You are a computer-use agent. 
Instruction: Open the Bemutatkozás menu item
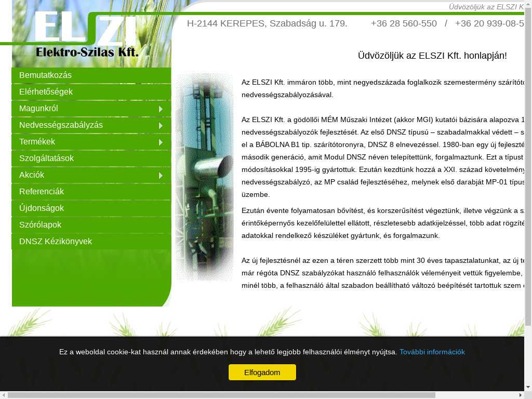[91, 75]
